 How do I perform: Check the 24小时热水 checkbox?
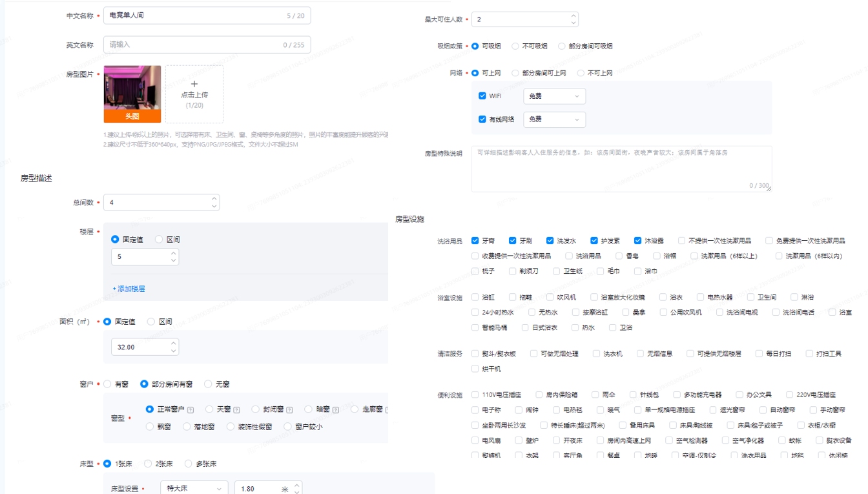pos(475,313)
